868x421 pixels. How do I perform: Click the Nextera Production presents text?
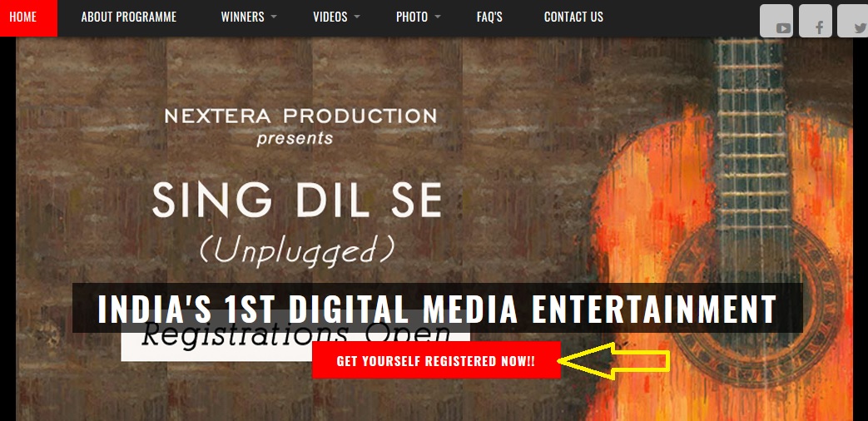[300, 126]
